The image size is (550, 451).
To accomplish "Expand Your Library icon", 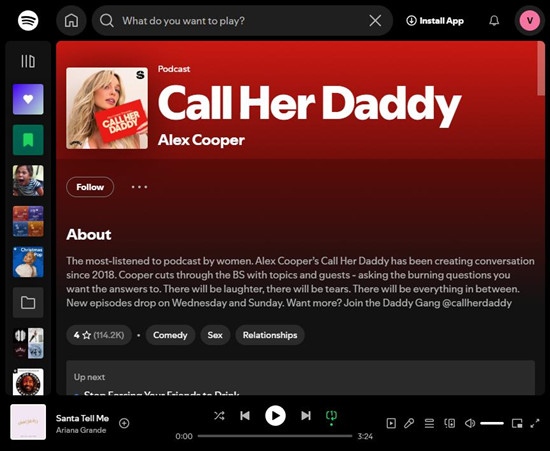I will 28,61.
